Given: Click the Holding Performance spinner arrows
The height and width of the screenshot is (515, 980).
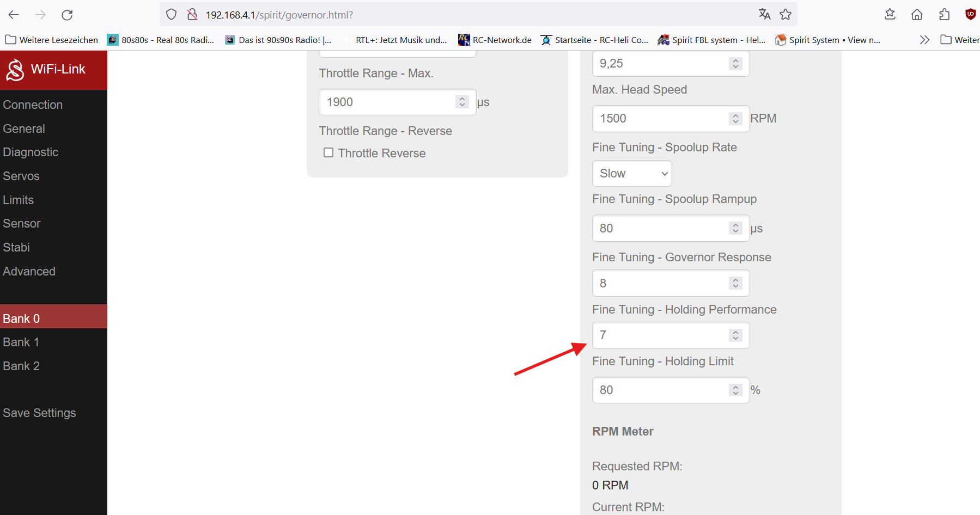Looking at the screenshot, I should click(x=736, y=335).
